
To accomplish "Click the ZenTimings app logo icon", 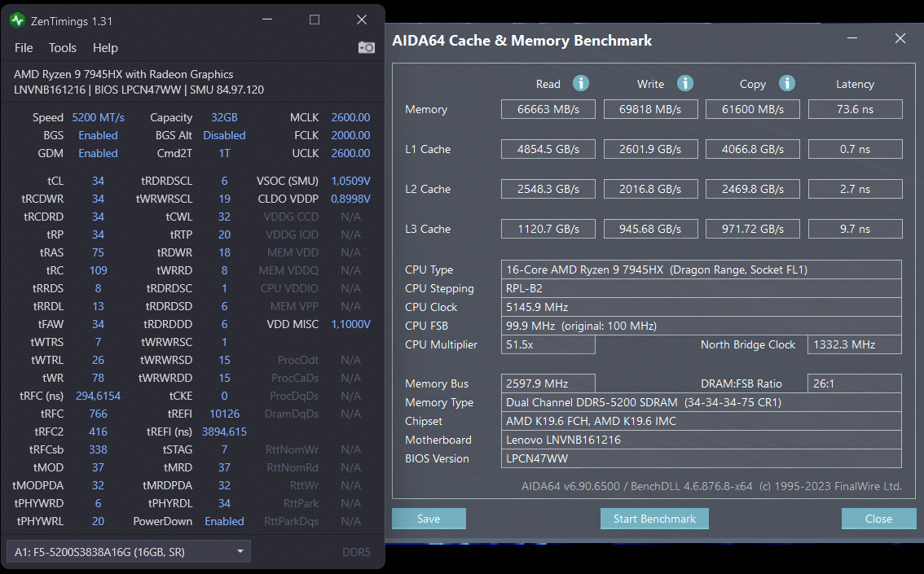I will point(17,20).
